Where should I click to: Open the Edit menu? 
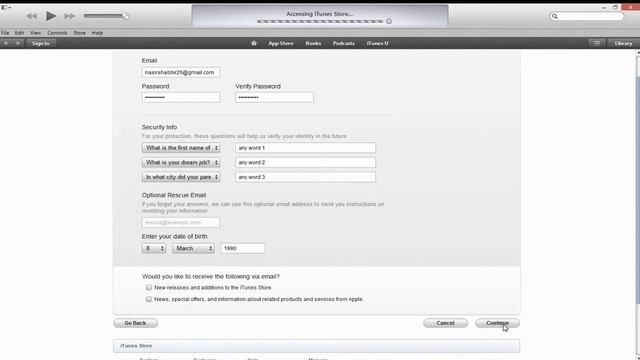tap(19, 33)
